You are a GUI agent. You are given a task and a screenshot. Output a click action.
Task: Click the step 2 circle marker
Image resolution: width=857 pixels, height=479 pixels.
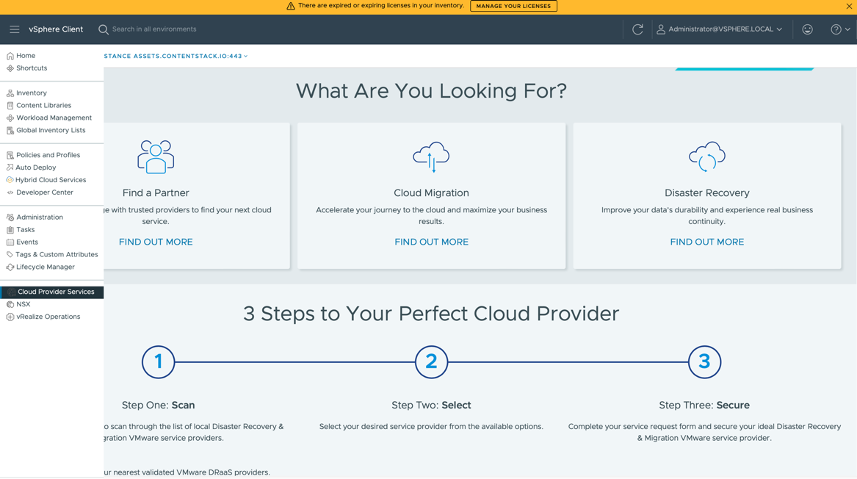pos(431,362)
